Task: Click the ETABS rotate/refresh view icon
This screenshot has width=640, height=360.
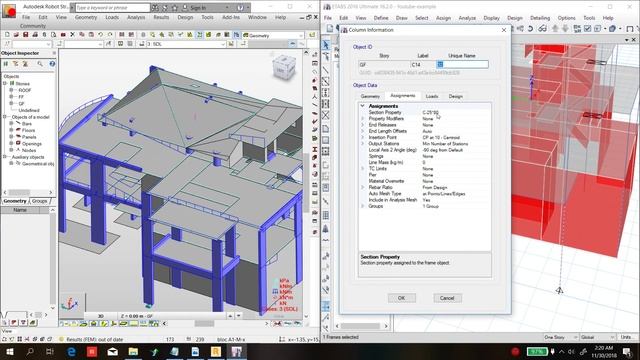Action: click(530, 29)
